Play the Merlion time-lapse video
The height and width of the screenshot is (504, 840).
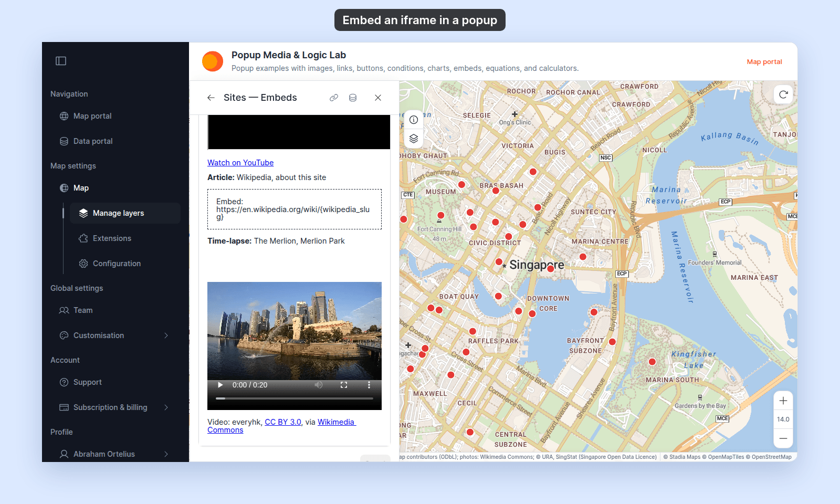coord(220,385)
